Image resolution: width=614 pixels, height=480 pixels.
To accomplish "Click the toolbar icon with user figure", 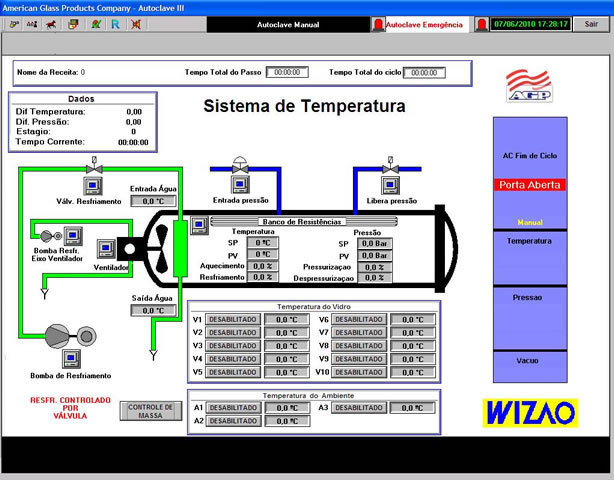I will pyautogui.click(x=32, y=24).
